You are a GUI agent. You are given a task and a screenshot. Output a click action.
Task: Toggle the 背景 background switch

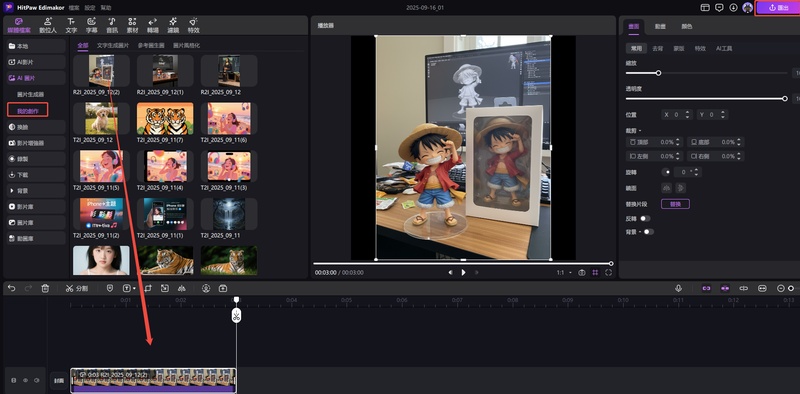point(648,232)
